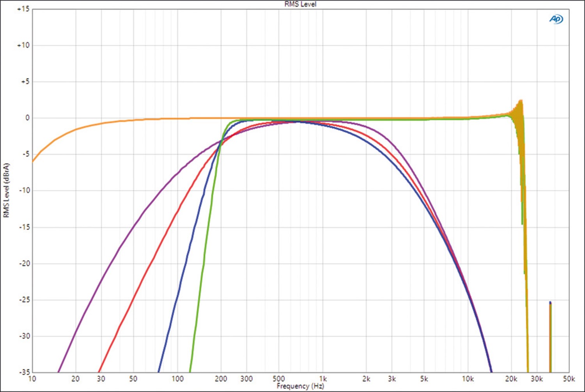Select the RMS Level (dBrA) y-axis label

click(x=6, y=190)
